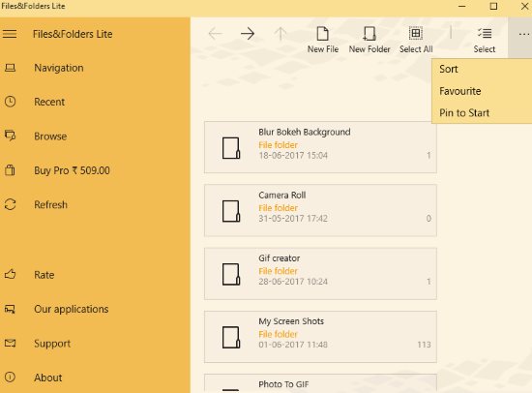Create a New File

click(323, 40)
